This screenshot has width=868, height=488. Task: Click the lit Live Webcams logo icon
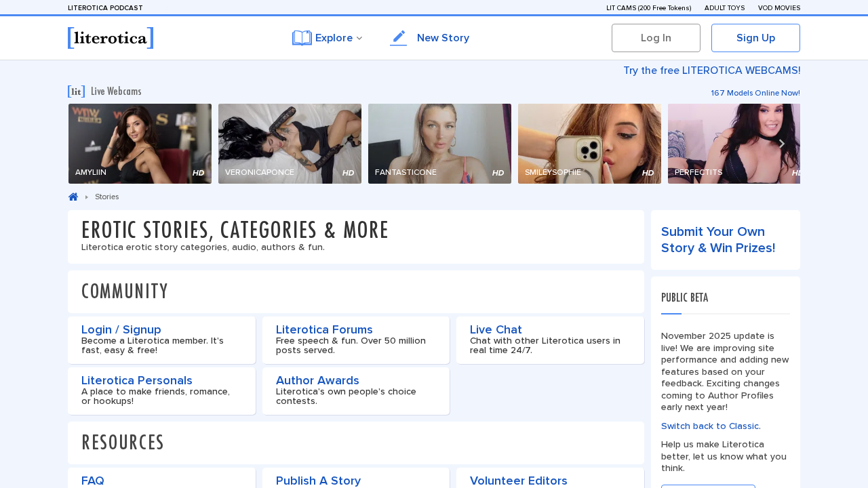[76, 91]
